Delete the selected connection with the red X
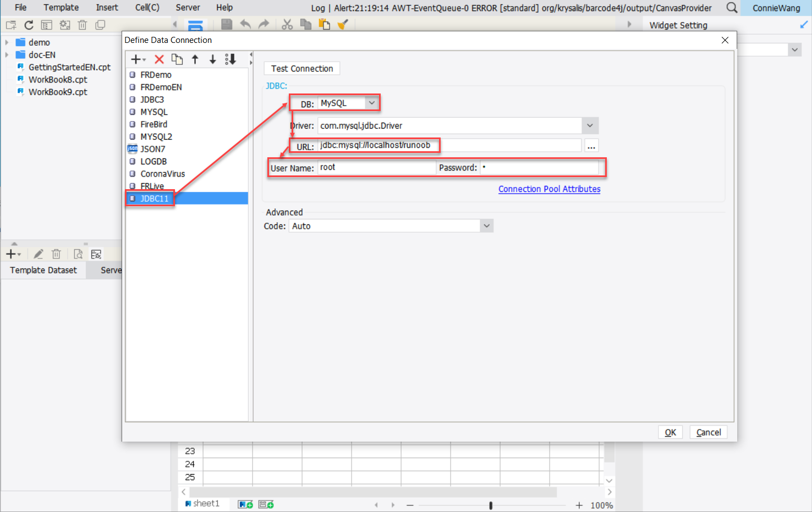This screenshot has height=512, width=812. (158, 59)
